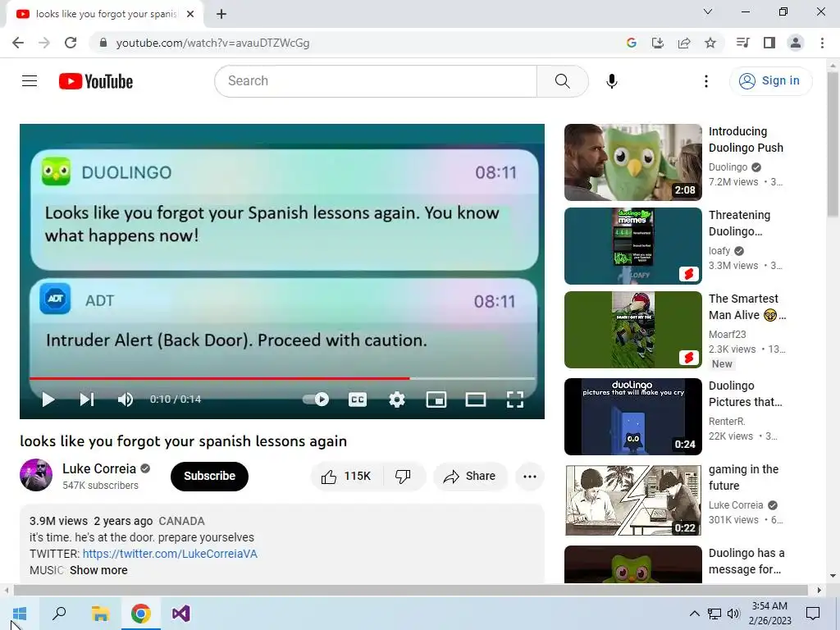Dislike this video

click(403, 477)
